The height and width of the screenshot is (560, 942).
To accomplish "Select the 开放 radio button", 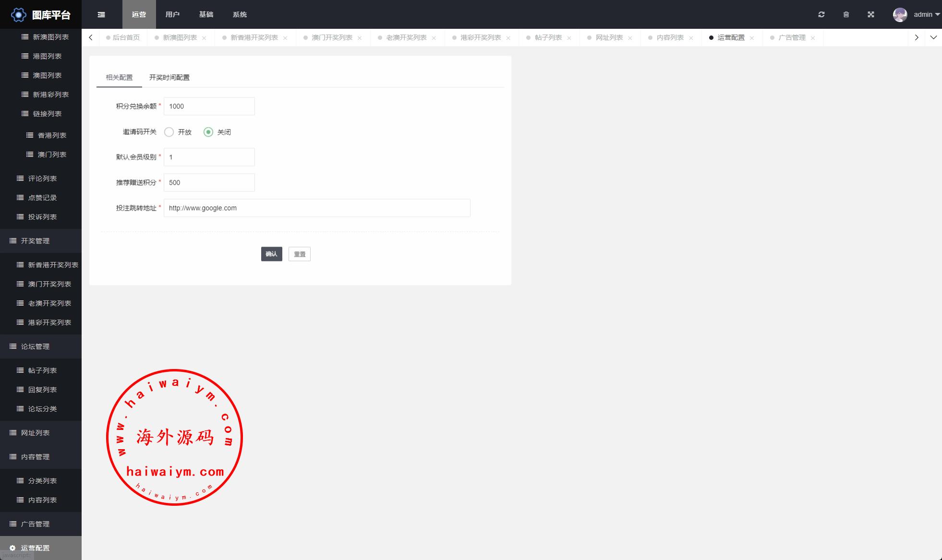I will pyautogui.click(x=169, y=132).
